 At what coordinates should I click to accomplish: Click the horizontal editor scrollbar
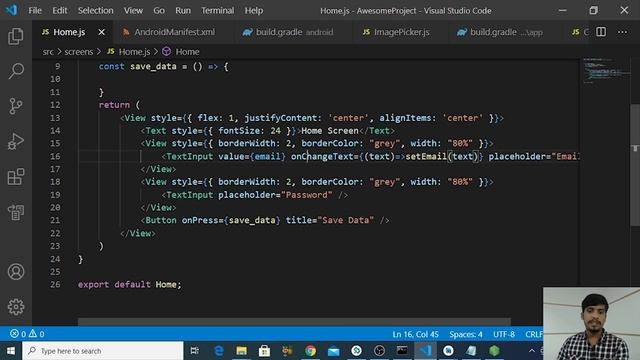pos(294,322)
